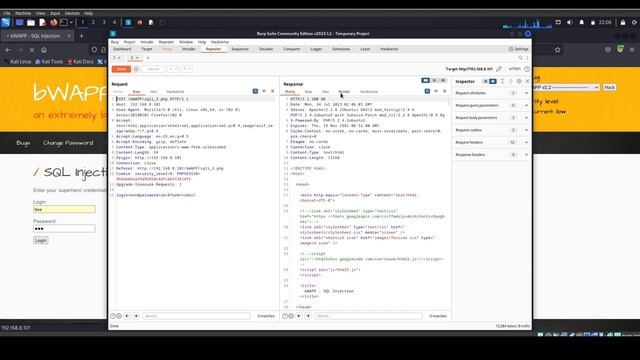This screenshot has height=360, width=640.
Task: Open the Kali applications menu icon
Action: (6, 22)
